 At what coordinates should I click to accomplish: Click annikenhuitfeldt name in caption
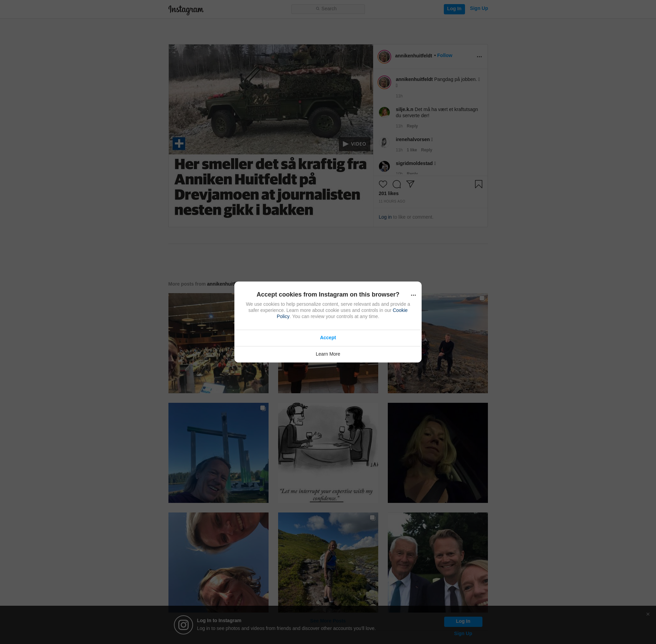coord(414,79)
